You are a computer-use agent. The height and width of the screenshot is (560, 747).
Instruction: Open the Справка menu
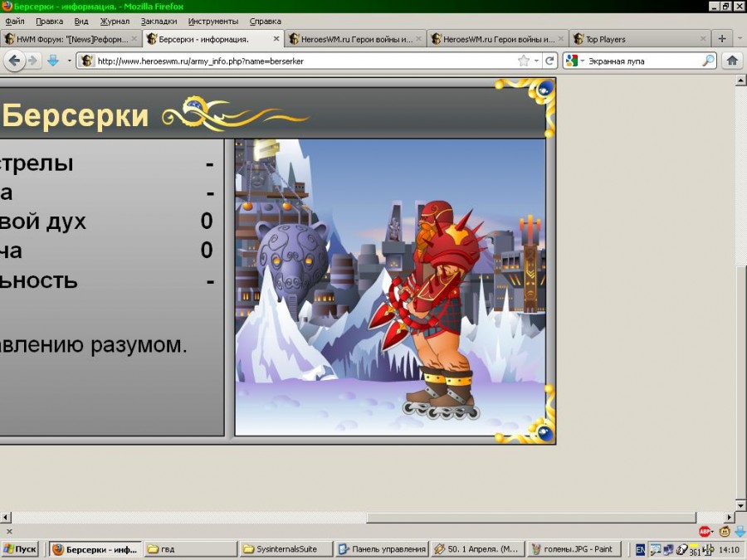click(x=265, y=22)
